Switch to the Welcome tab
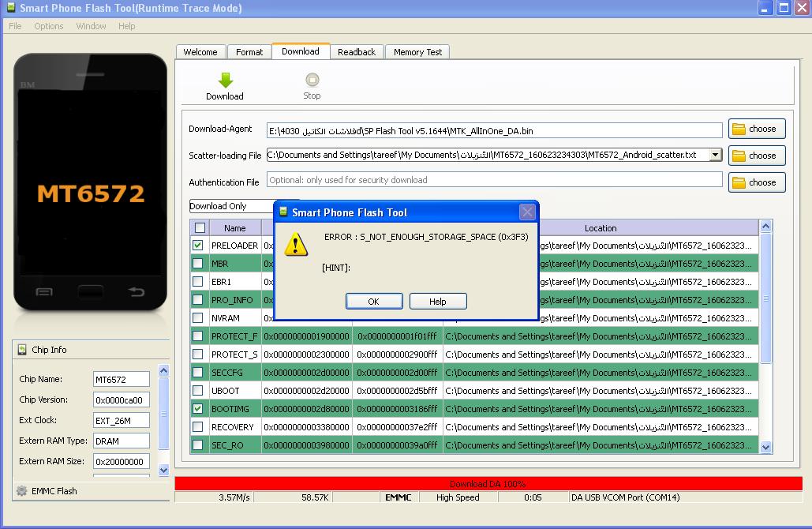 200,52
